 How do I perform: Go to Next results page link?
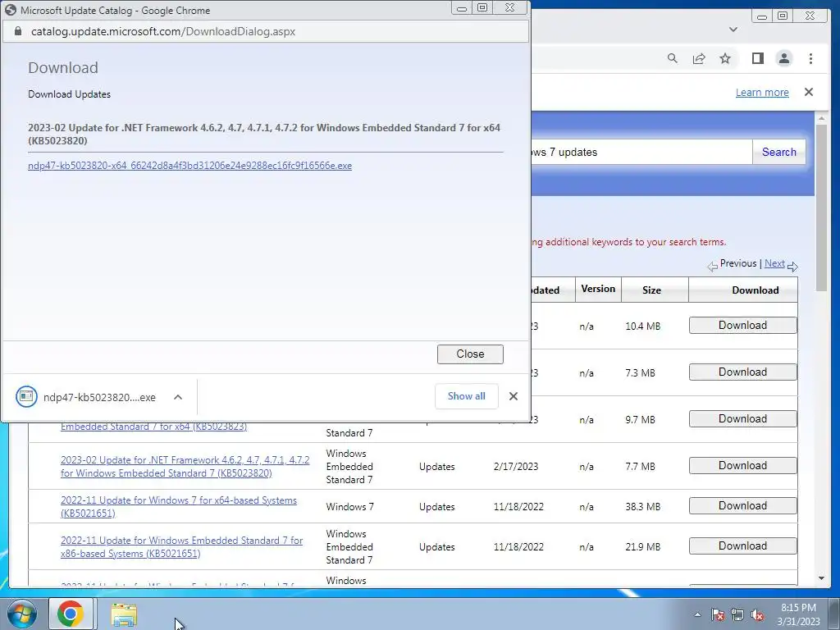(774, 263)
